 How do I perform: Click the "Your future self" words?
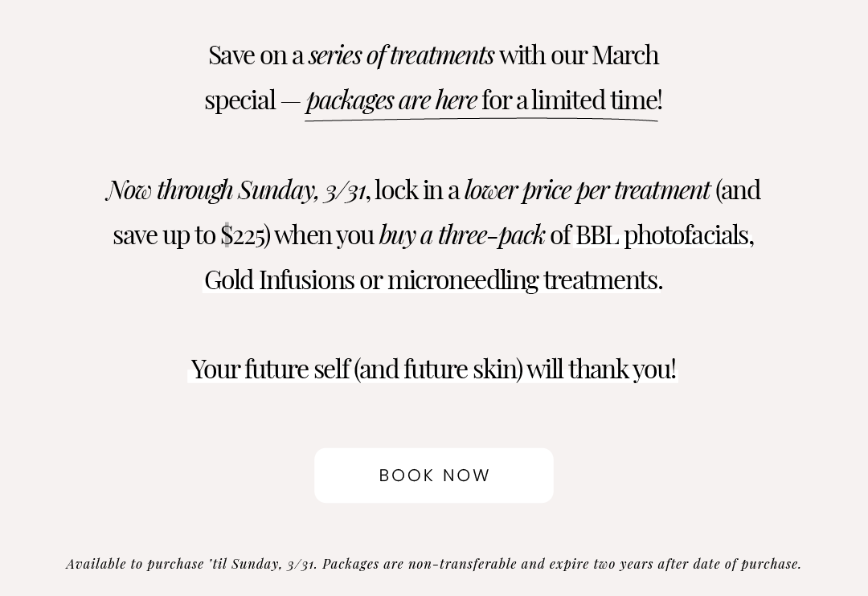(271, 369)
